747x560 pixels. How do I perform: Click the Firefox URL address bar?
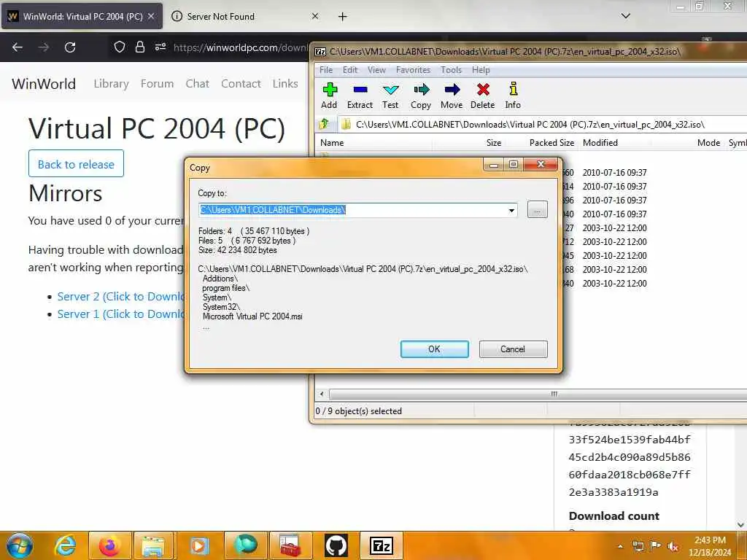240,47
